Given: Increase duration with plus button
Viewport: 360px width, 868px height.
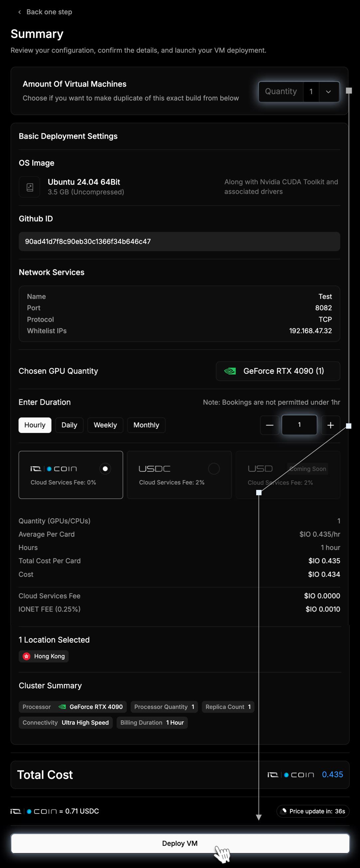Looking at the screenshot, I should tap(330, 425).
